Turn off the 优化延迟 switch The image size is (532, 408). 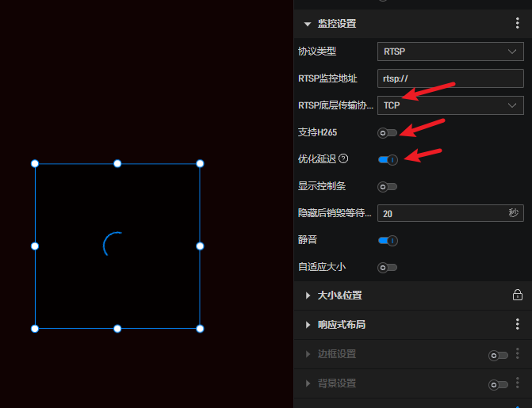pos(388,159)
